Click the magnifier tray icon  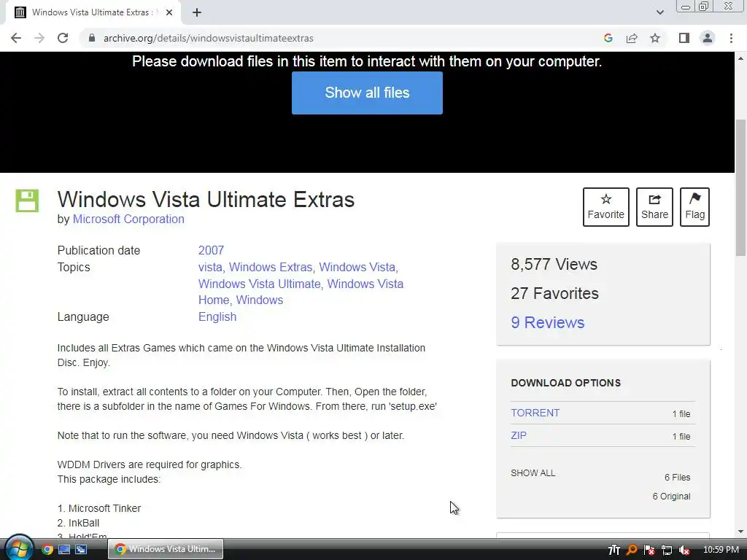(632, 550)
